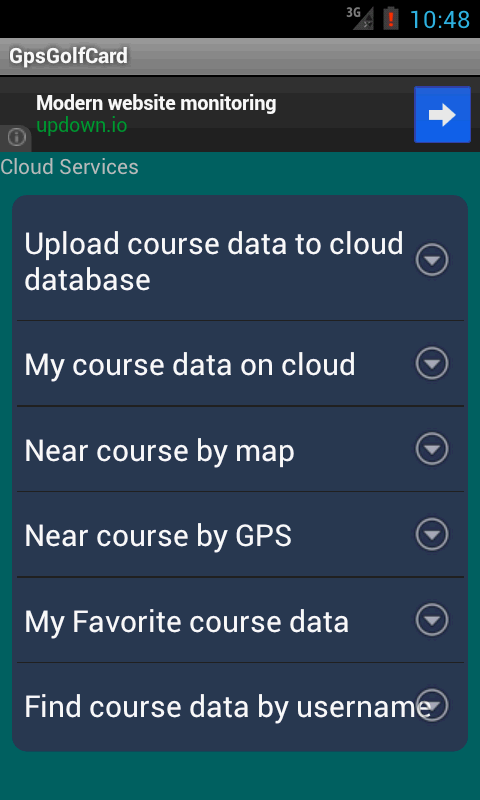
Task: Tap the Modern website monitoring ad headline
Action: 156,104
